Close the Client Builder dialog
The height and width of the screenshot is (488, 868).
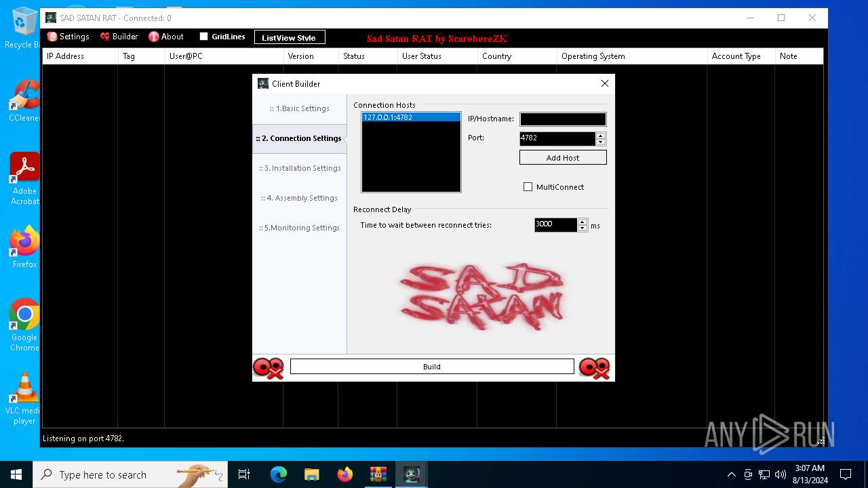click(605, 83)
